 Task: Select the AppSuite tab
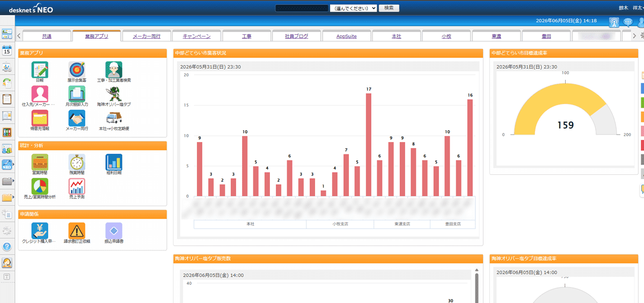(x=346, y=36)
